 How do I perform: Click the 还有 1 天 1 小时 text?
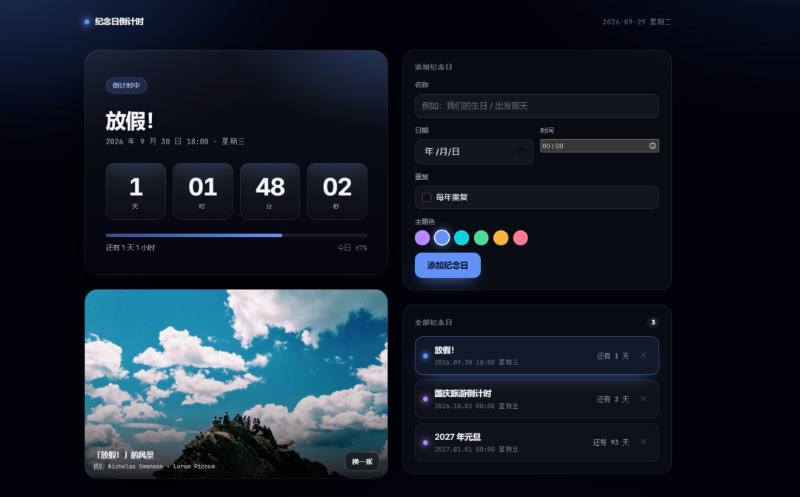click(x=130, y=247)
